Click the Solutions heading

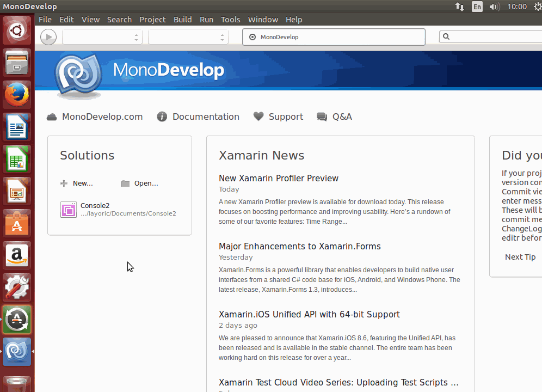[87, 155]
